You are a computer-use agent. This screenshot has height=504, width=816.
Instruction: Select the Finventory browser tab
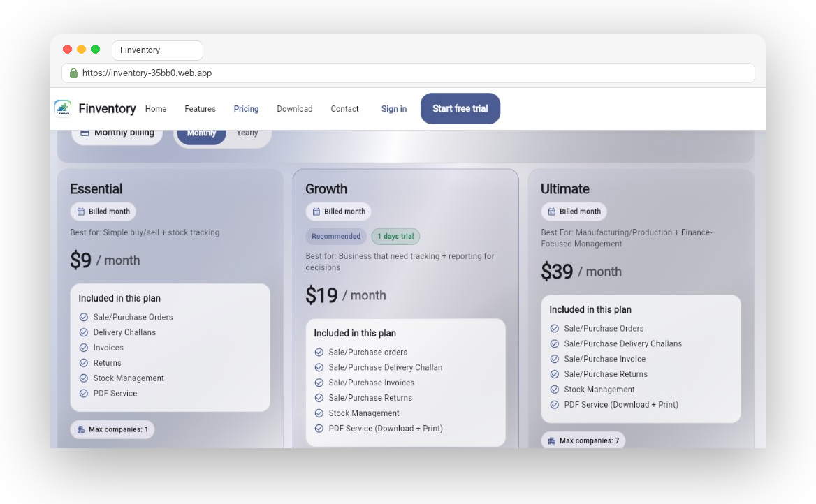[x=157, y=50]
